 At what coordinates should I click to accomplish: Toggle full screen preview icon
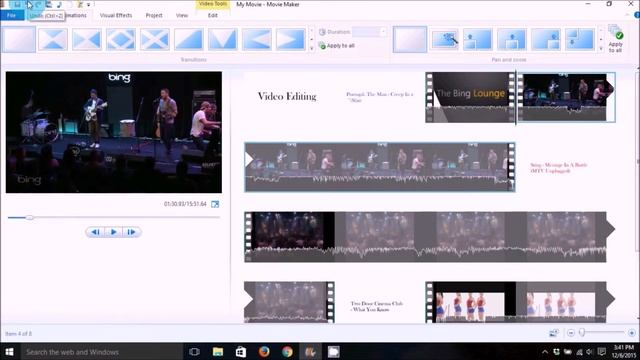215,204
